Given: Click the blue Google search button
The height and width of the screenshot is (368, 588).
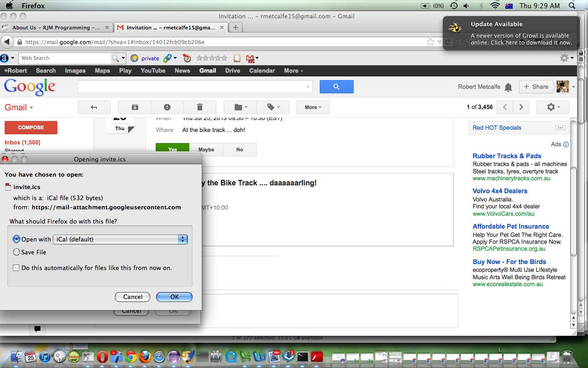Looking at the screenshot, I should coord(336,86).
